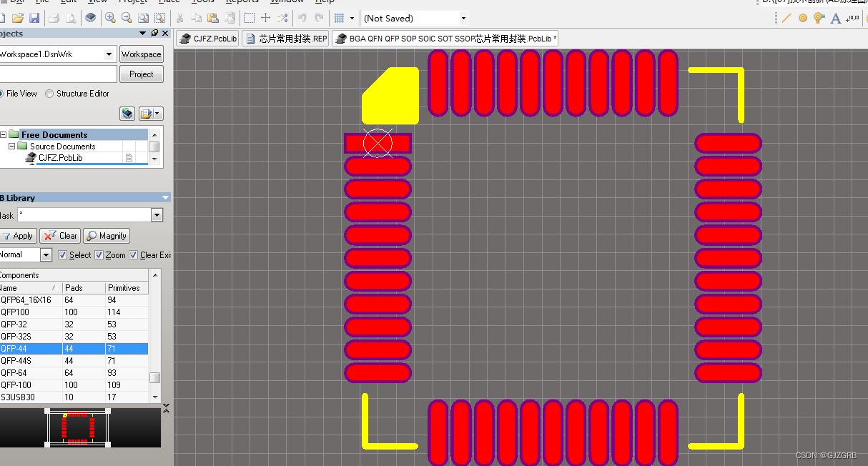The height and width of the screenshot is (466, 868).
Task: Click document icon beside CJFZ.PcbLib in tree
Action: click(129, 157)
